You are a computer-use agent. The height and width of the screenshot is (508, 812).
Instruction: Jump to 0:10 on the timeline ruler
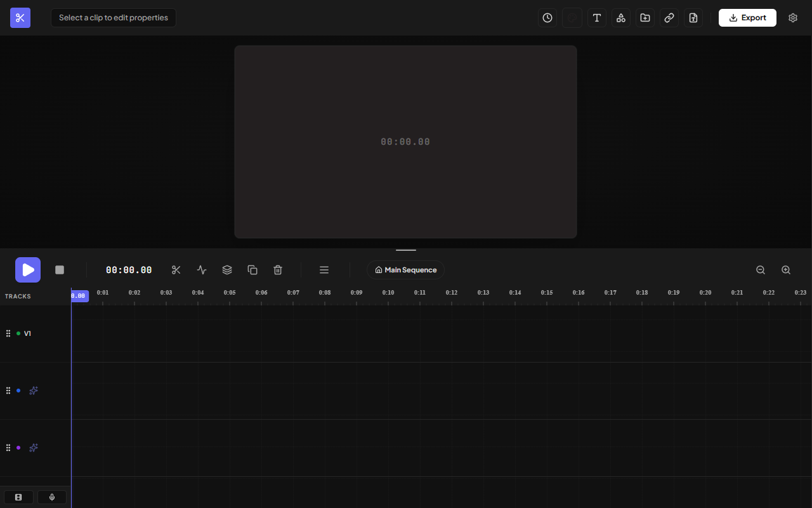coord(388,293)
